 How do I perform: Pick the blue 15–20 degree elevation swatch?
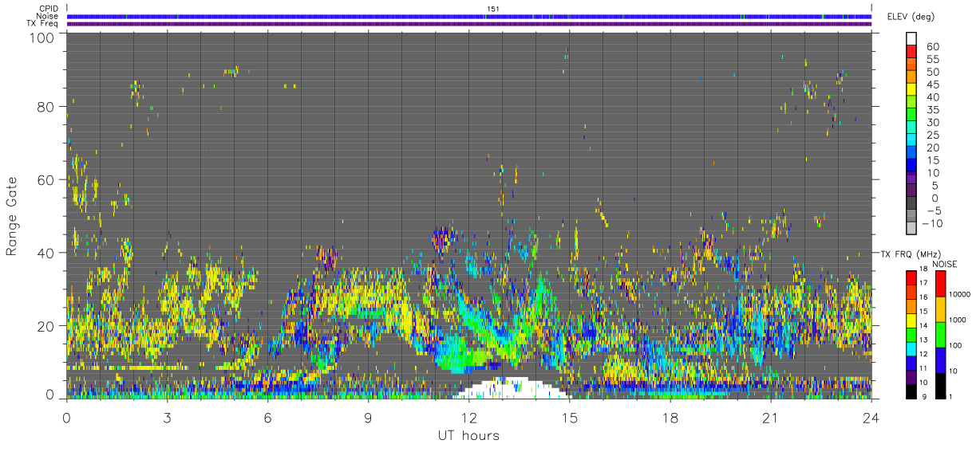tap(911, 152)
